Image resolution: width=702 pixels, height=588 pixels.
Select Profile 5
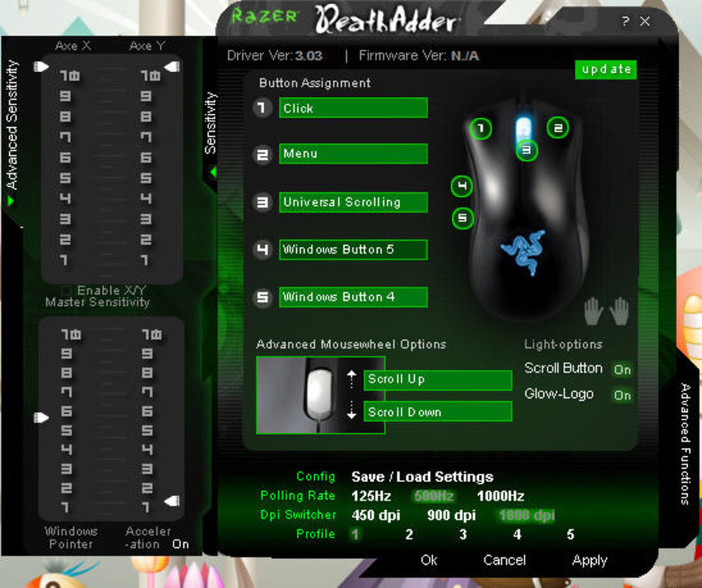coord(570,534)
